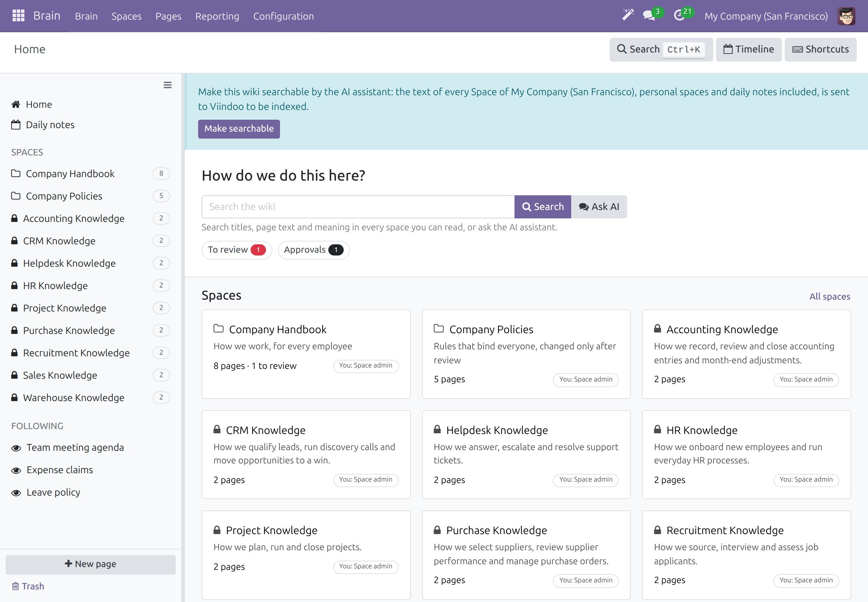Open the Project Knowledge space card

tap(306, 555)
